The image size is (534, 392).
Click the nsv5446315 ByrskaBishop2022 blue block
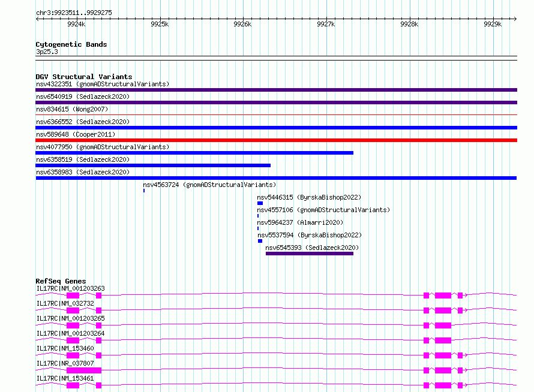pyautogui.click(x=260, y=203)
